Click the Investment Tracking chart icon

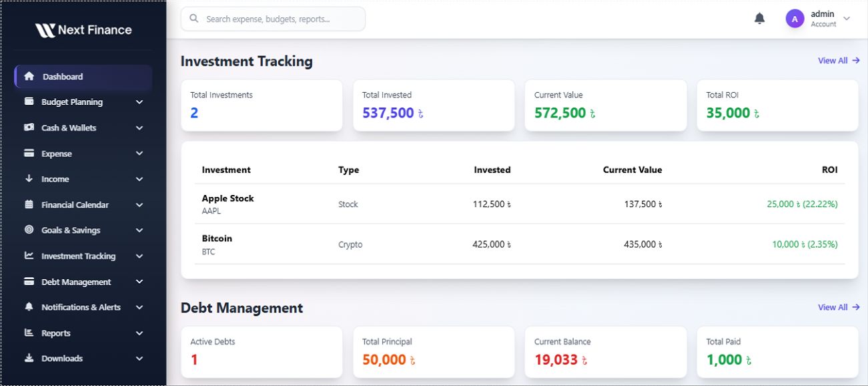point(29,256)
